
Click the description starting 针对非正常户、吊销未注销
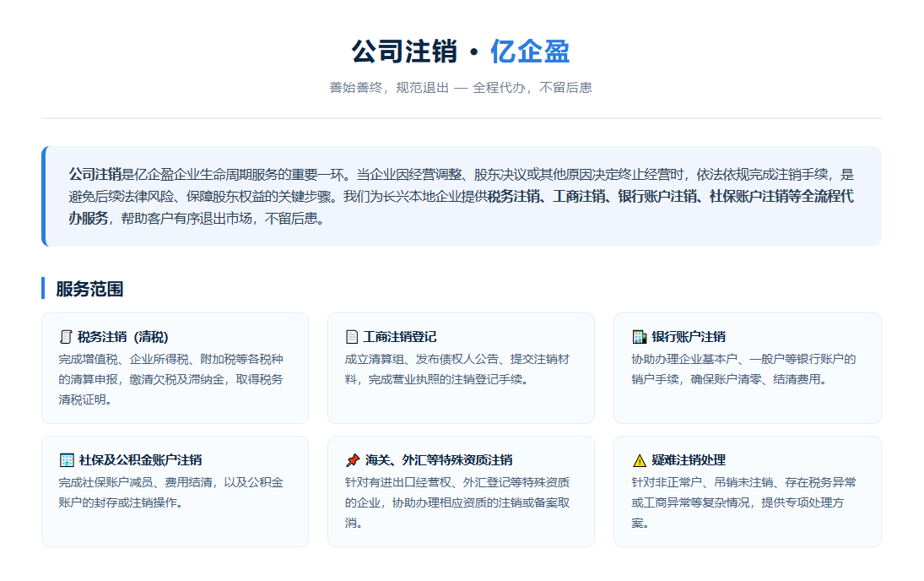pos(743,502)
